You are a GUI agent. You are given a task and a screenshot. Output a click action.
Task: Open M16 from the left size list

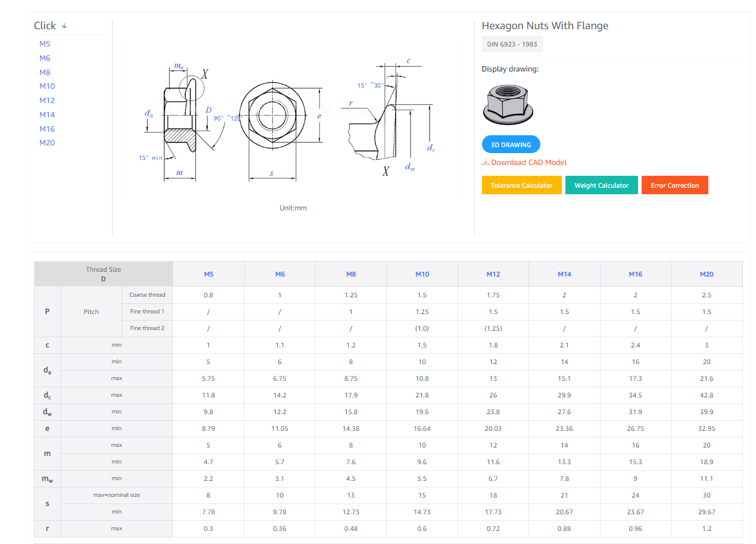47,129
